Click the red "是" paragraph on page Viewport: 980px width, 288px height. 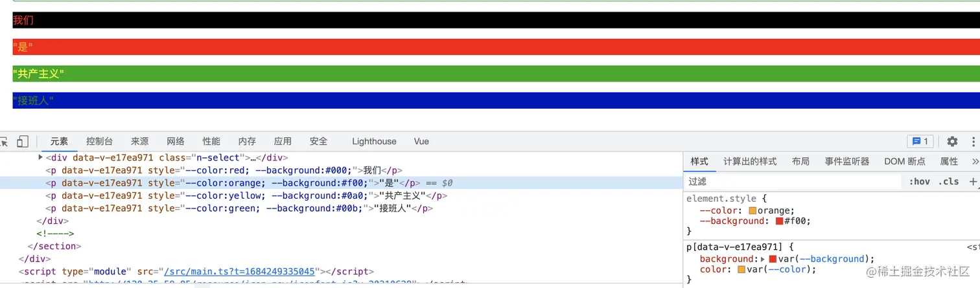pyautogui.click(x=496, y=47)
